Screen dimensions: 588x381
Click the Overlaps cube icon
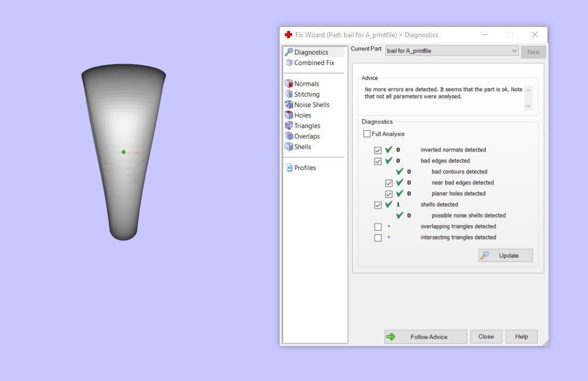click(x=289, y=136)
